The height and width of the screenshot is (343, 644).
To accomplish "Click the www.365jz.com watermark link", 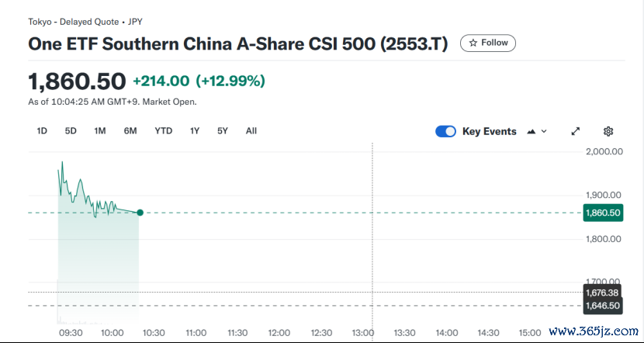I will (x=594, y=331).
